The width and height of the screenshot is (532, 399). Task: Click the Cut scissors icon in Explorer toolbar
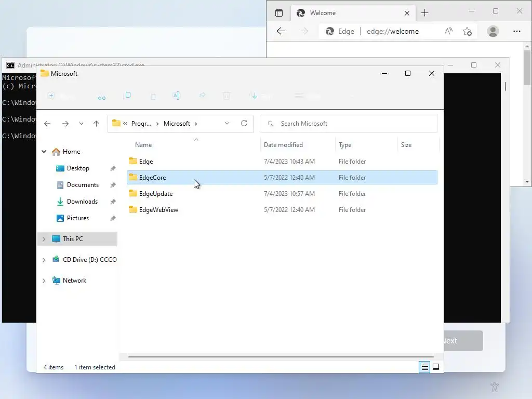point(102,98)
